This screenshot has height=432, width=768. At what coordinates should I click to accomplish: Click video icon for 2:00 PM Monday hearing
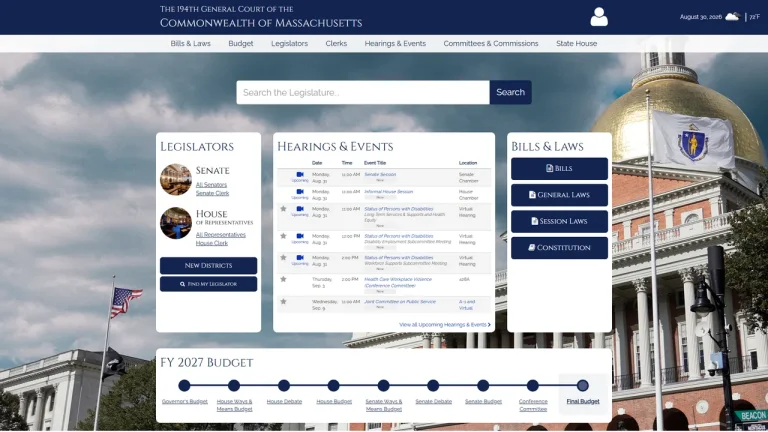coord(300,257)
